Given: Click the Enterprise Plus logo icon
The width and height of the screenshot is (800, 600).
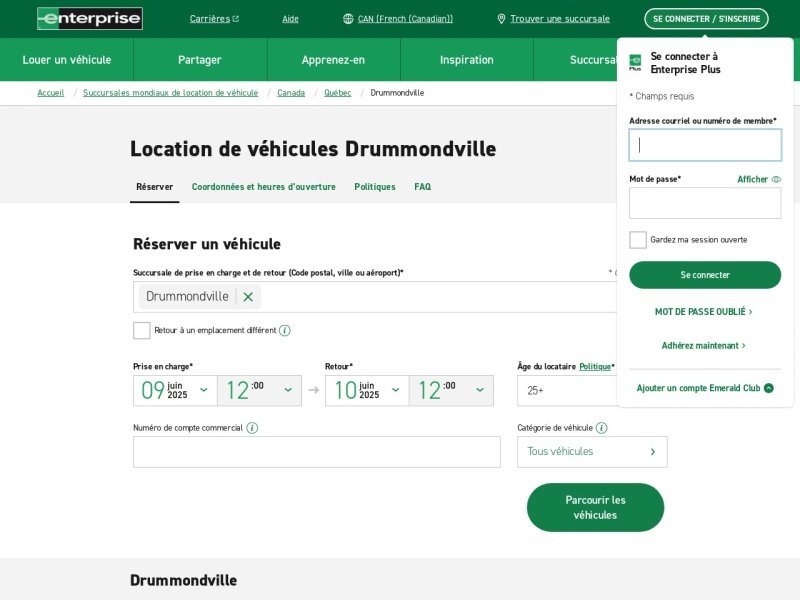Looking at the screenshot, I should [x=635, y=63].
